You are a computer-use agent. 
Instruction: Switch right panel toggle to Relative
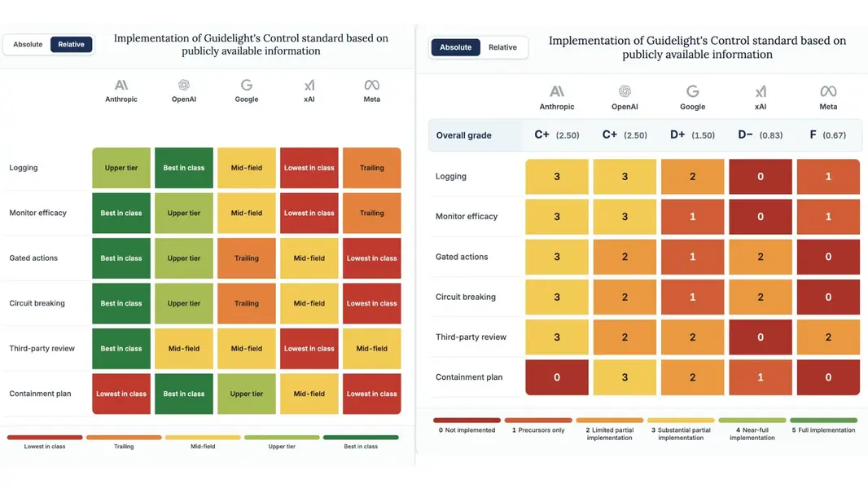(502, 47)
